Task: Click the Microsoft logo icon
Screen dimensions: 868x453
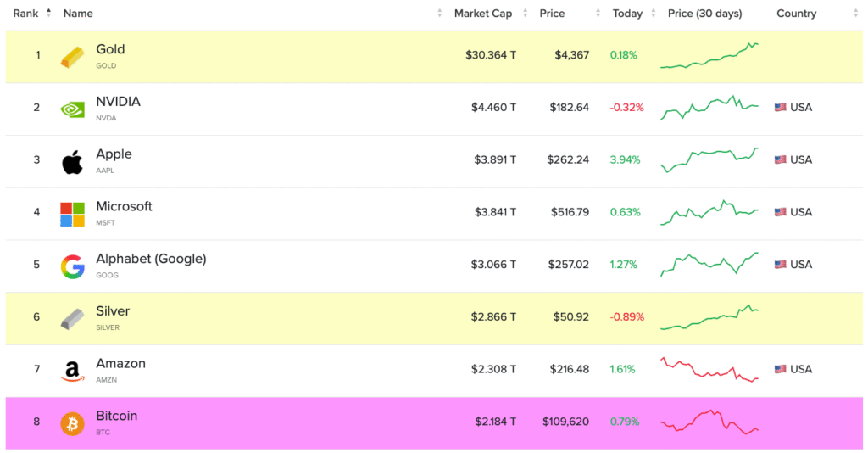Action: tap(72, 214)
